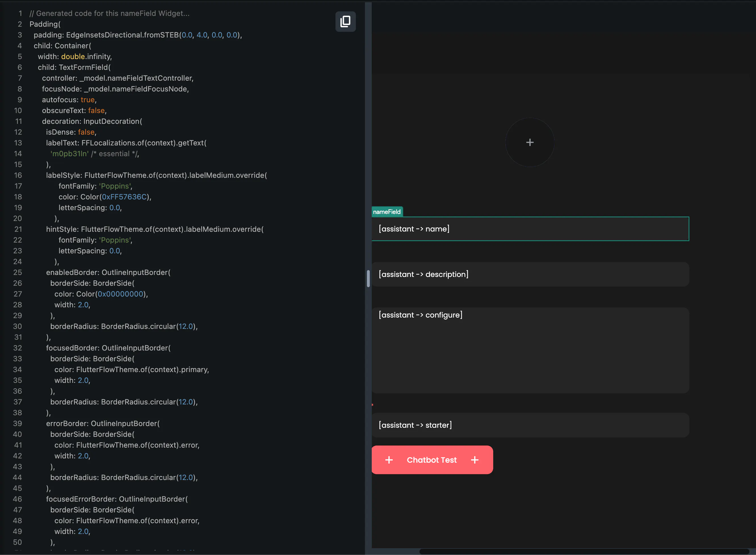Click left plus icon on Chatbot Test button

click(x=389, y=460)
